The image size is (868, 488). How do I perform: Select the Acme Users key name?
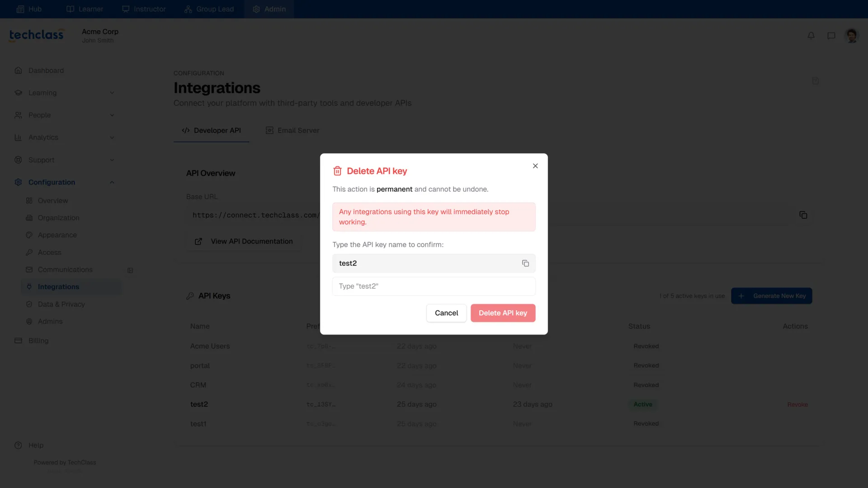[x=210, y=346]
